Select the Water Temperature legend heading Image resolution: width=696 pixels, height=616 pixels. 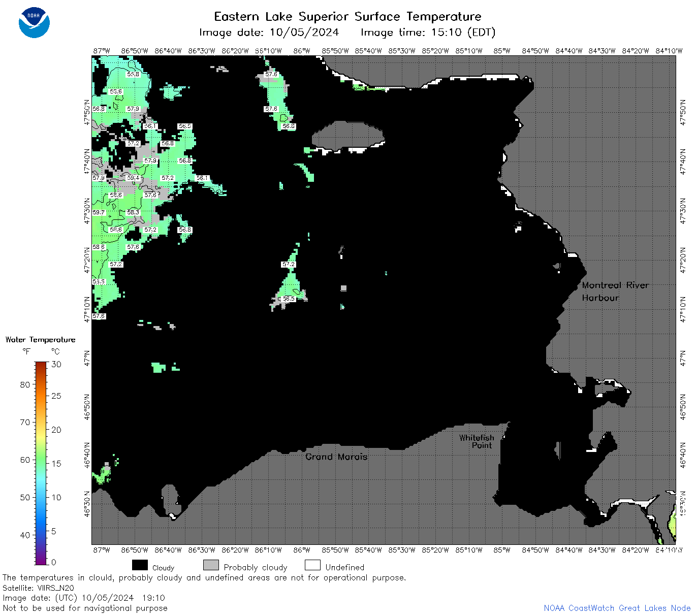coord(41,340)
